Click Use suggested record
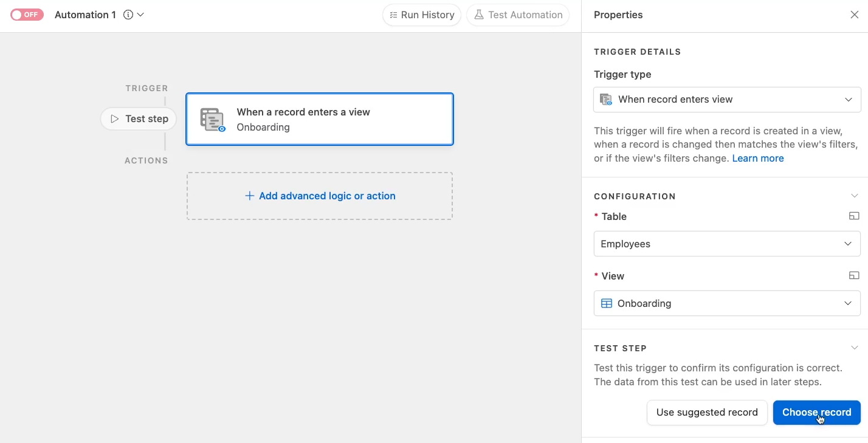The width and height of the screenshot is (868, 443). click(707, 413)
